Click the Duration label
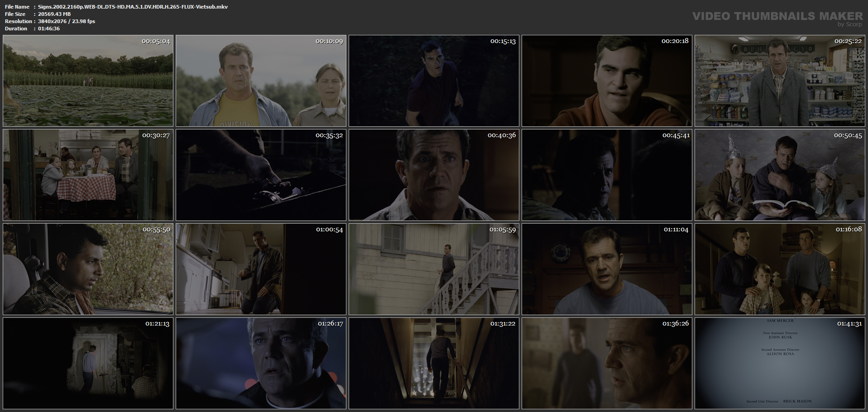Screen dimensions: 868x412 pos(16,29)
